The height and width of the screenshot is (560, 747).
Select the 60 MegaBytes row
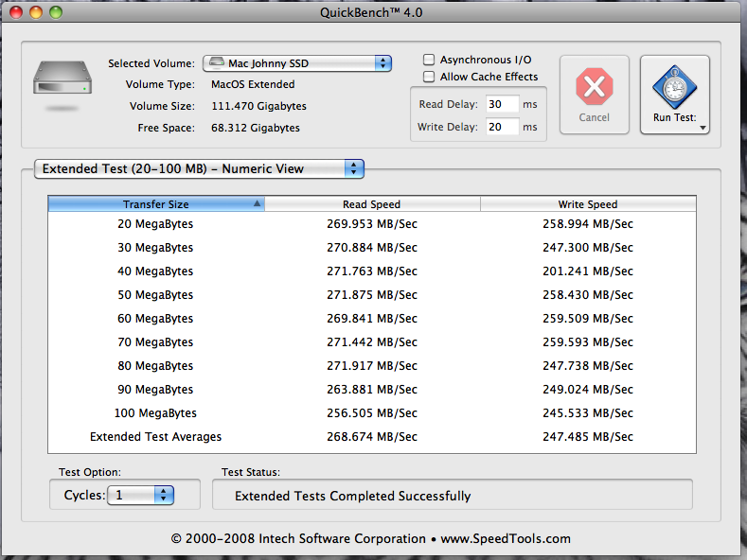tap(372, 319)
